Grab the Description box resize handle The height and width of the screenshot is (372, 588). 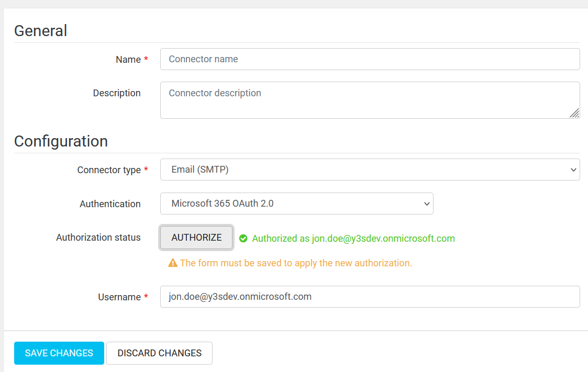click(x=574, y=113)
